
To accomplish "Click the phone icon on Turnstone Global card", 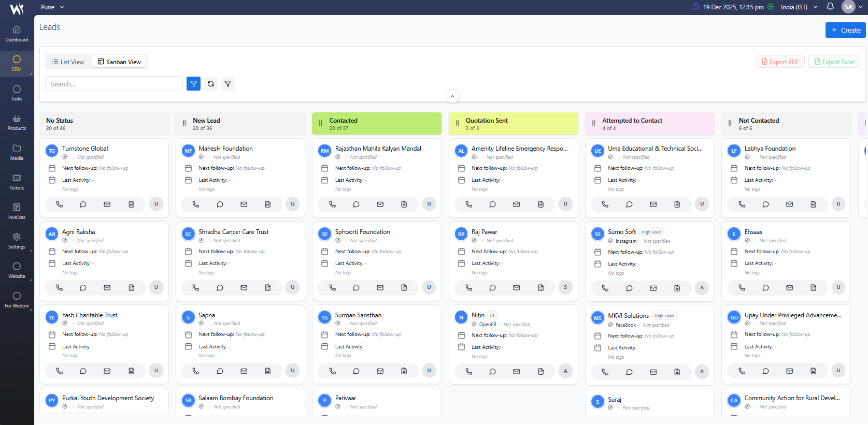I will (60, 204).
